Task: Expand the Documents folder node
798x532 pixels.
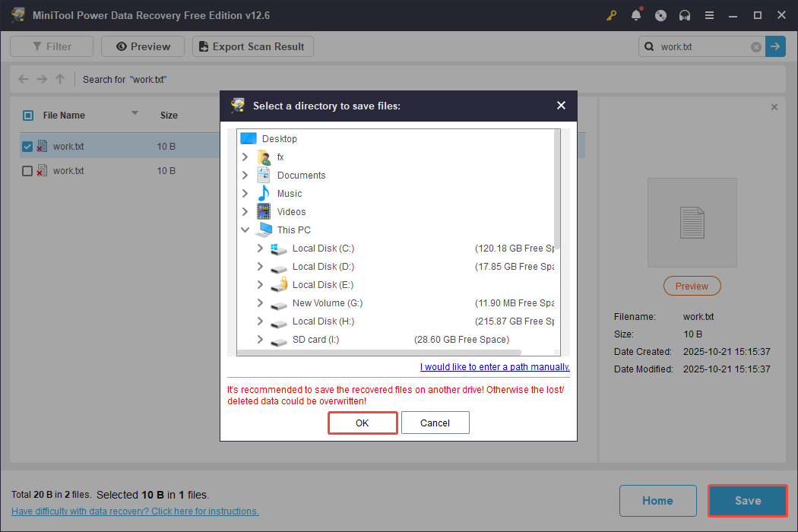Action: click(x=245, y=176)
